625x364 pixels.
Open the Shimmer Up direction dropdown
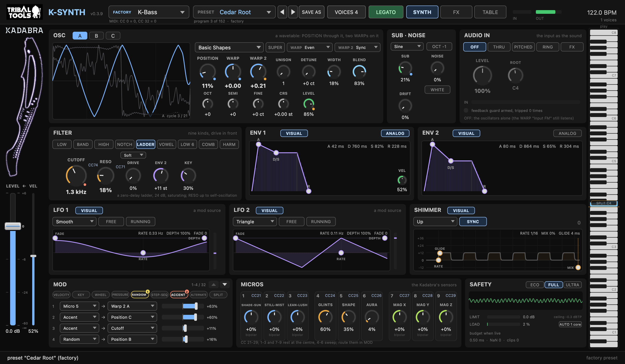[435, 222]
